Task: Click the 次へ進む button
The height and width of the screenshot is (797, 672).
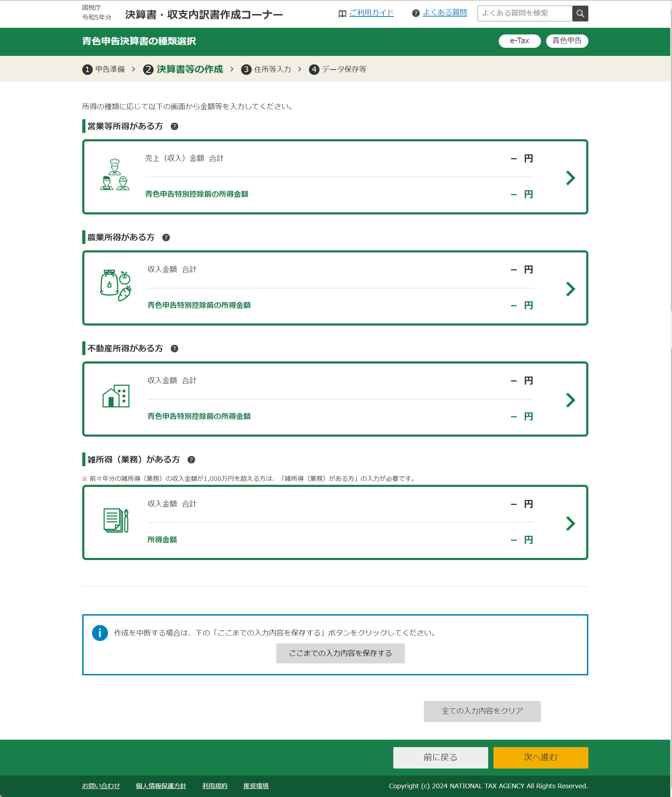Action: pyautogui.click(x=540, y=757)
